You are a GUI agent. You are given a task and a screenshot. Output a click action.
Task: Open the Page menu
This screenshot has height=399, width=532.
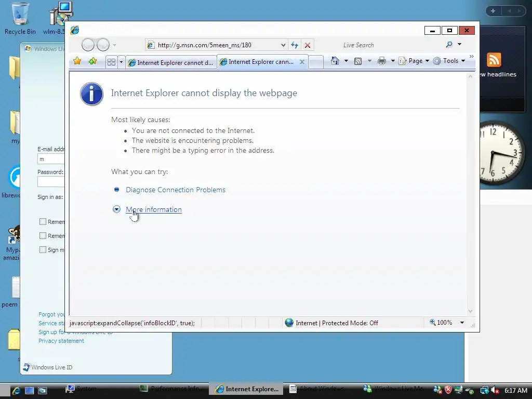pyautogui.click(x=414, y=61)
